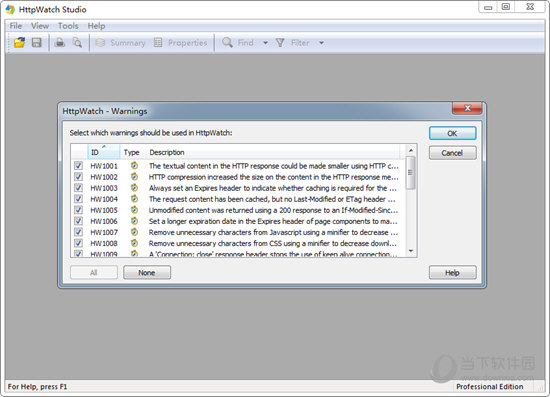Expand the Find dropdown arrow
550x397 pixels.
point(266,43)
